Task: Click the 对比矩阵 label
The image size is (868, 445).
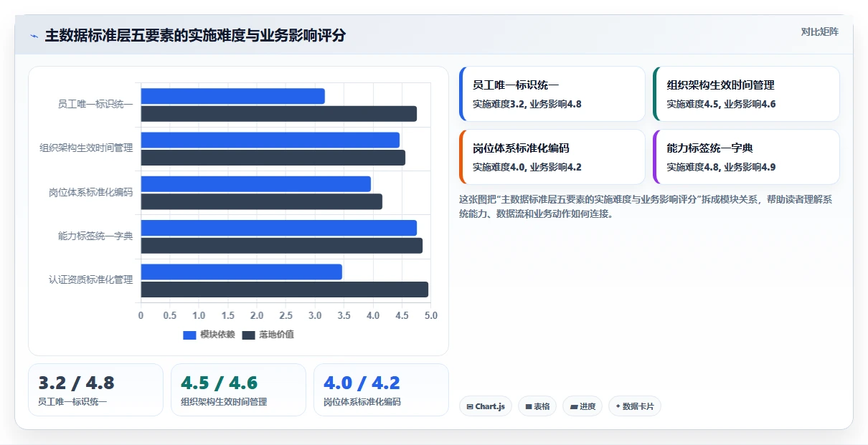Action: [820, 32]
